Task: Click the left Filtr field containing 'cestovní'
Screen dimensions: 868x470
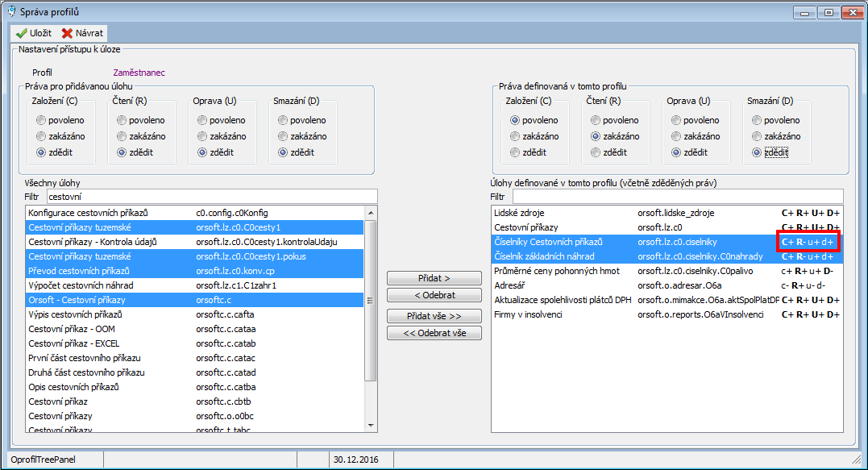Action: (x=210, y=196)
